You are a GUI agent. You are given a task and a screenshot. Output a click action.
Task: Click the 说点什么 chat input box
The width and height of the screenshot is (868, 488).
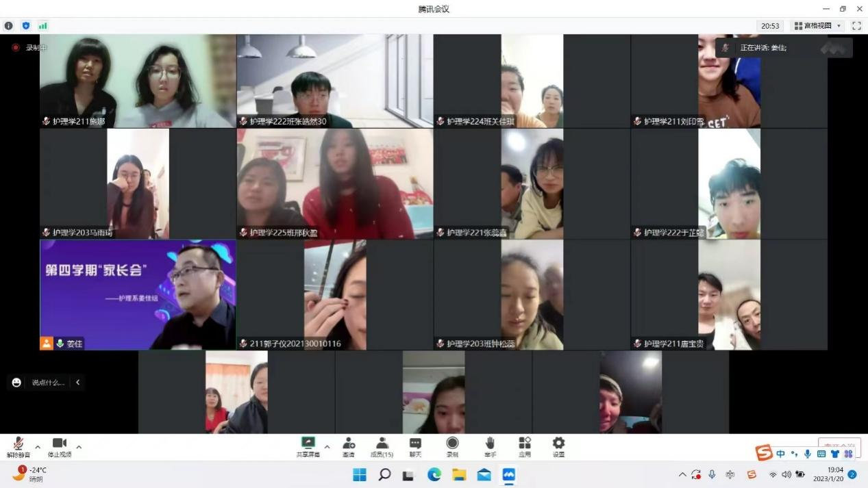click(47, 383)
